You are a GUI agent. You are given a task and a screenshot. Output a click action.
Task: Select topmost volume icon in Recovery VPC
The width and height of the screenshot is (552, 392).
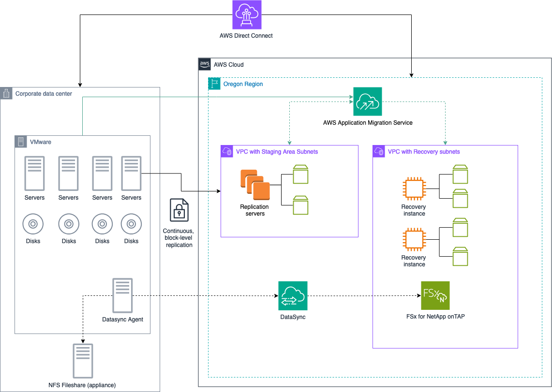click(x=461, y=174)
